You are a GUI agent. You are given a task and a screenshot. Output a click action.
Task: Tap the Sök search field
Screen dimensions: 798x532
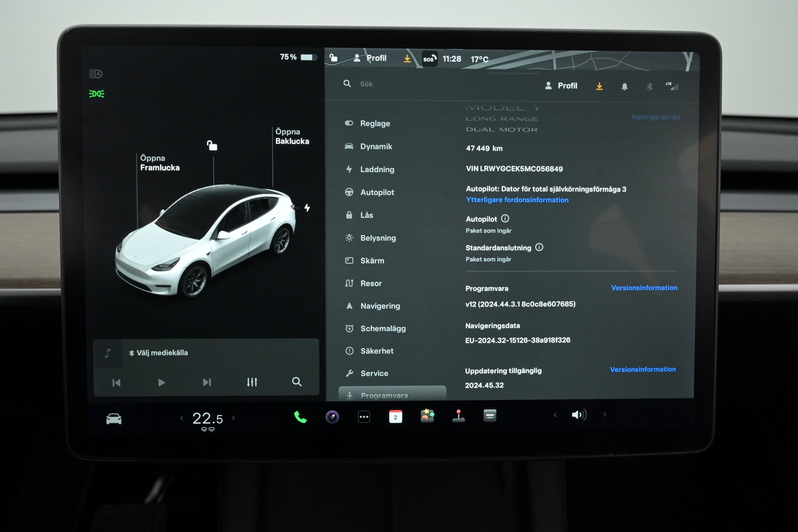366,84
